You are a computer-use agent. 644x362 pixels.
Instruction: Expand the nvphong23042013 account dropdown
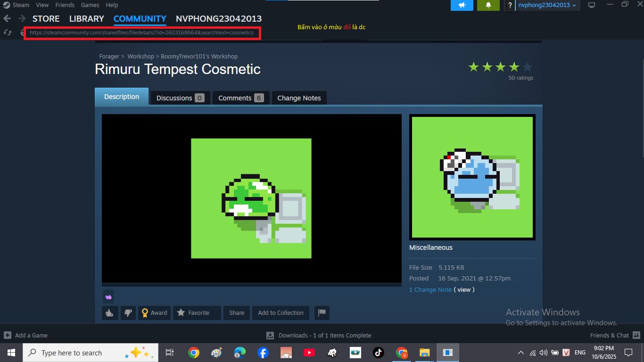(547, 5)
